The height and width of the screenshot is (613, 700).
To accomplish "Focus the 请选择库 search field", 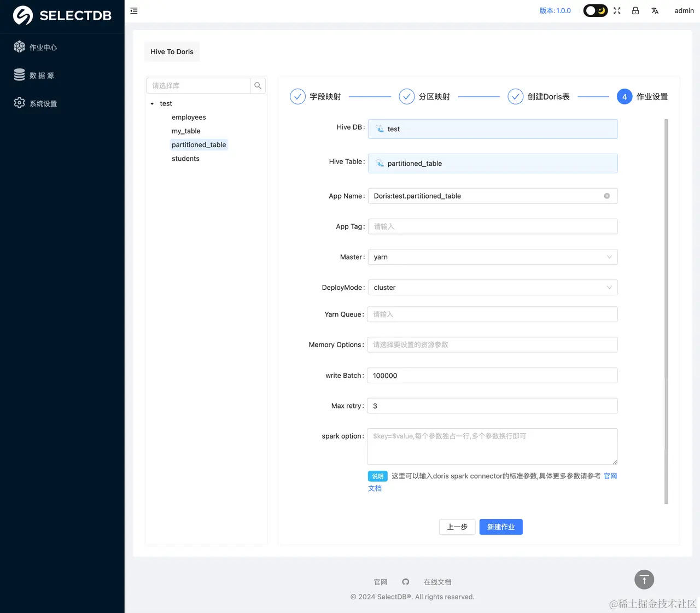I will coord(198,86).
